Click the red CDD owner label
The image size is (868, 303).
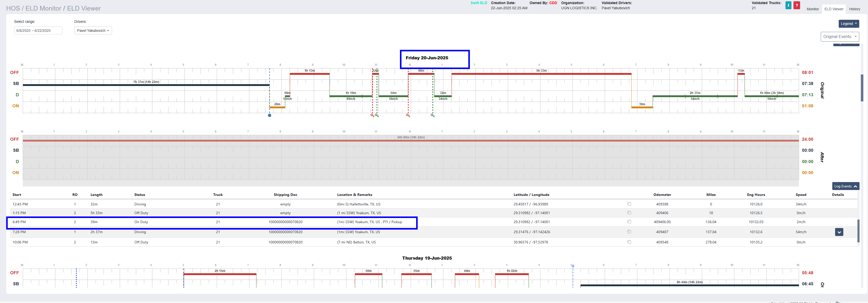pyautogui.click(x=553, y=3)
